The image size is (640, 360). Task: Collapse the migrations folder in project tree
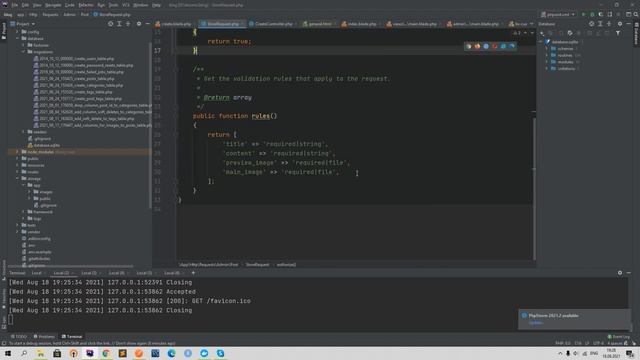[24, 52]
